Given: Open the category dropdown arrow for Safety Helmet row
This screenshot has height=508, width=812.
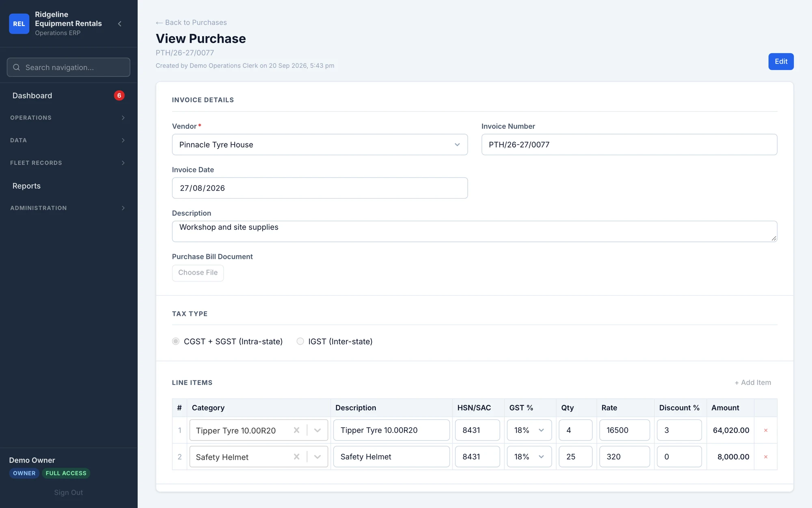Looking at the screenshot, I should pyautogui.click(x=317, y=456).
